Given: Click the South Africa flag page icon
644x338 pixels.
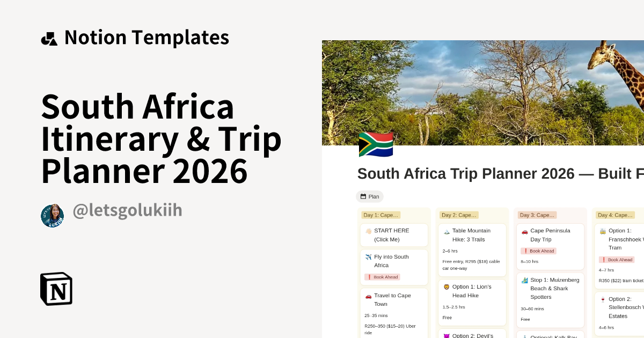Looking at the screenshot, I should point(376,144).
